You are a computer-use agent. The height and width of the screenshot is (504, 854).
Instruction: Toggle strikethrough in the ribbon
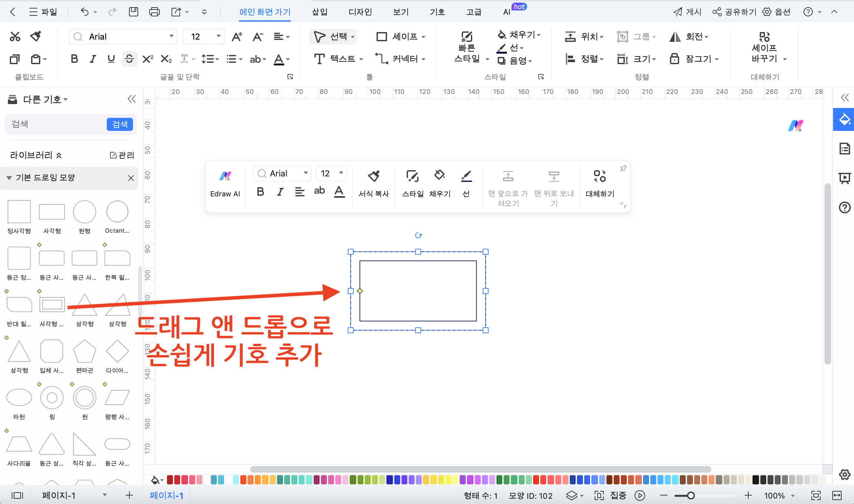[129, 59]
